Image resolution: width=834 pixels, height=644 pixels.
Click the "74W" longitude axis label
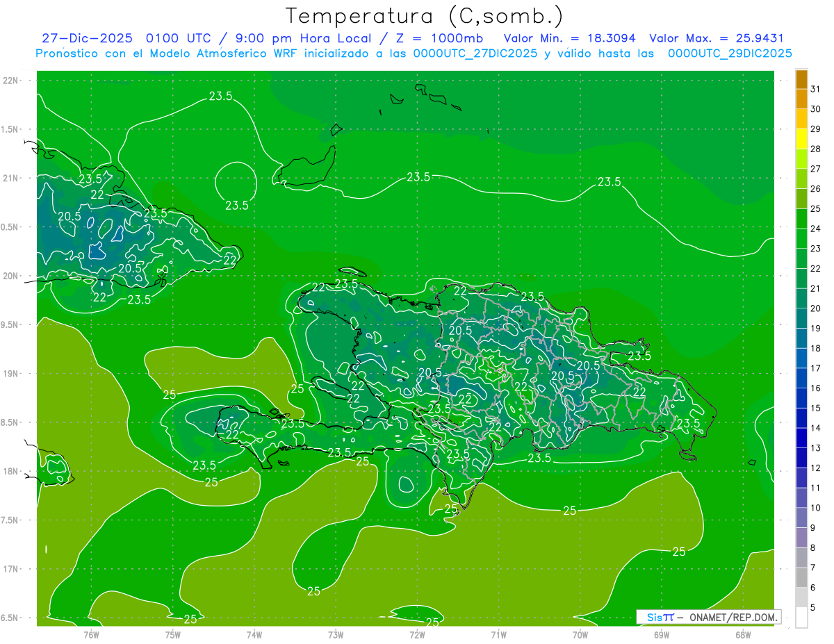pos(254,635)
